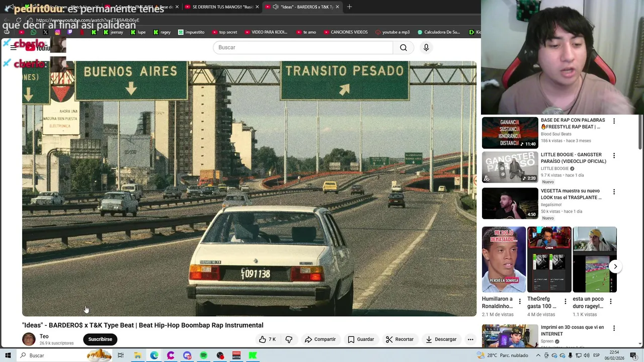The width and height of the screenshot is (644, 362).
Task: Open the Calculadora De Su... bookmark
Action: point(439,32)
